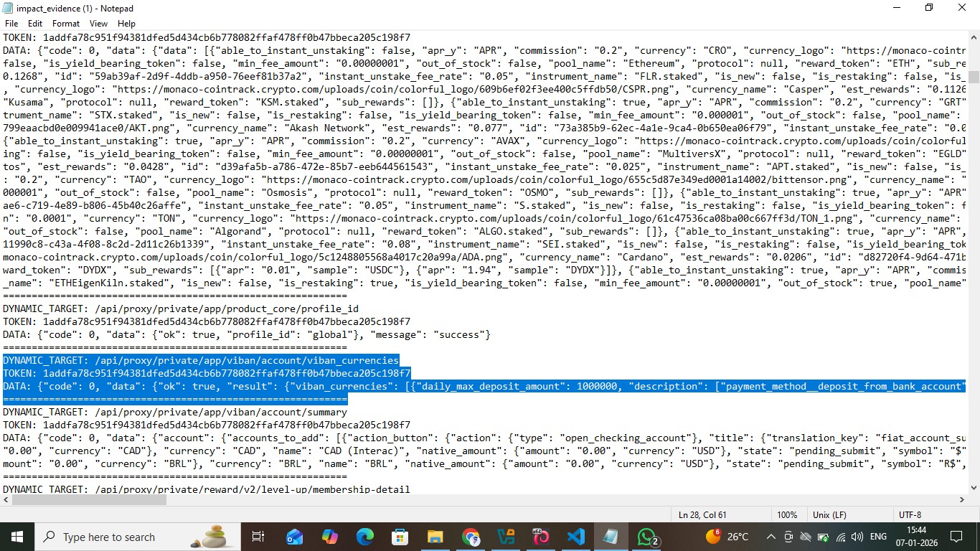Click the active Notepad taskbar icon

[611, 537]
